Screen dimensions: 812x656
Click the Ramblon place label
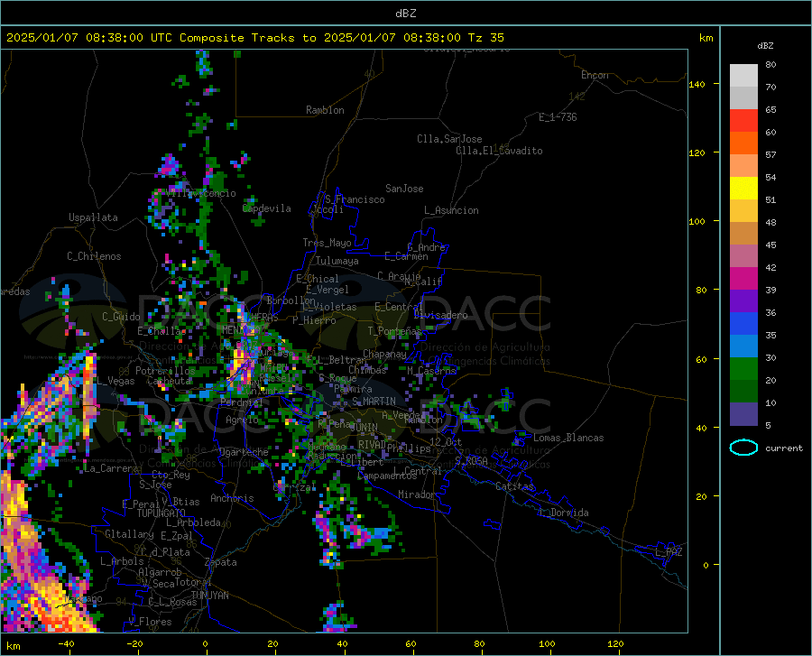[325, 110]
